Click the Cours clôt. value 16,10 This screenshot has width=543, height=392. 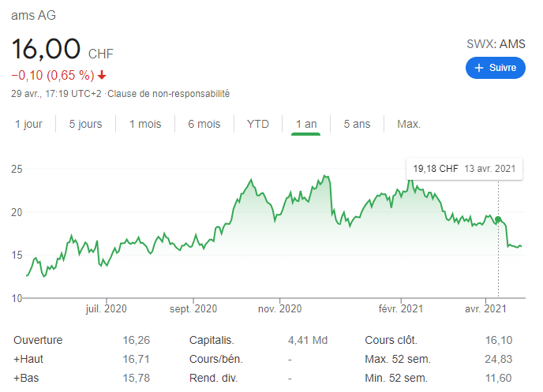point(499,340)
